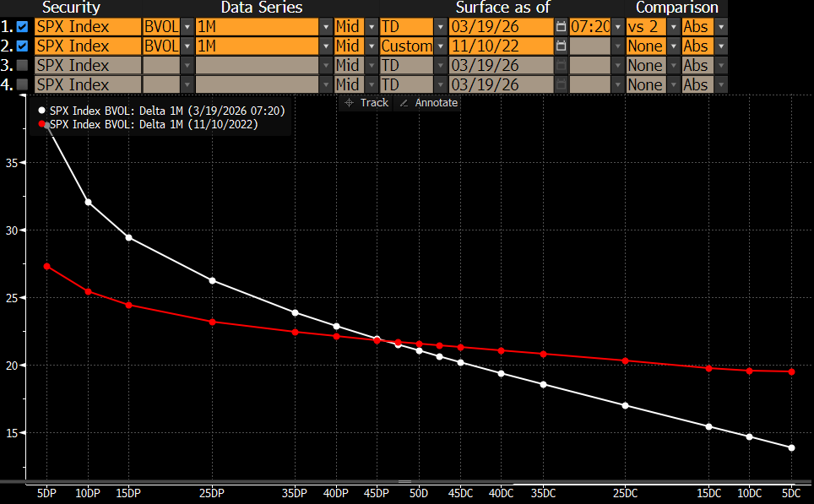Click white legend entry 3/19/2026 07:20
The width and height of the screenshot is (814, 504).
pyautogui.click(x=161, y=111)
